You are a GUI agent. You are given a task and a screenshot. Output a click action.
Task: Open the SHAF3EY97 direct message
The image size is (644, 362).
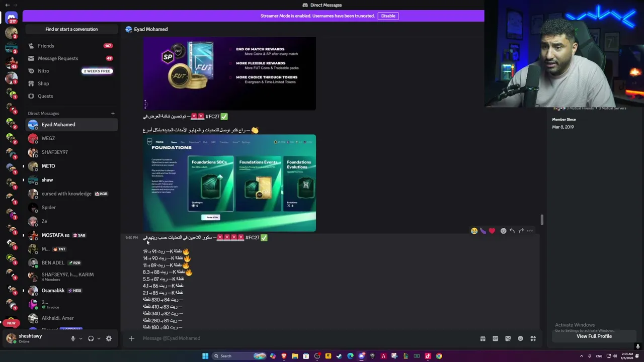pyautogui.click(x=71, y=152)
